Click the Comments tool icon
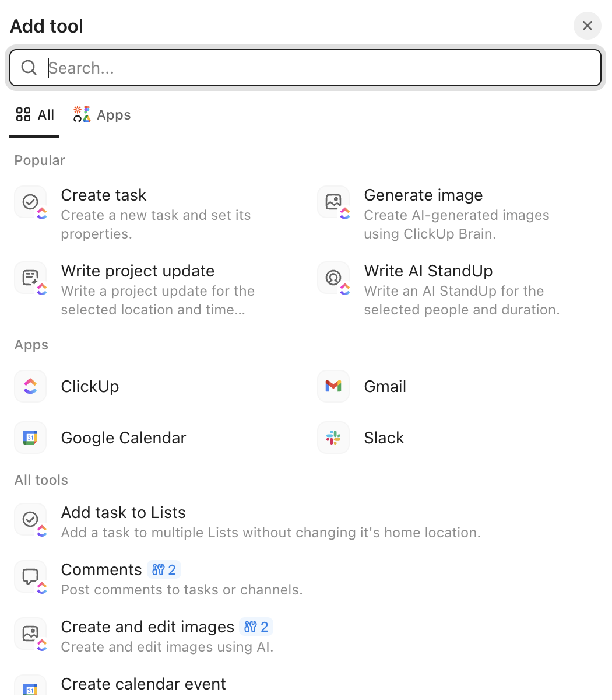612x700 pixels. 30,576
